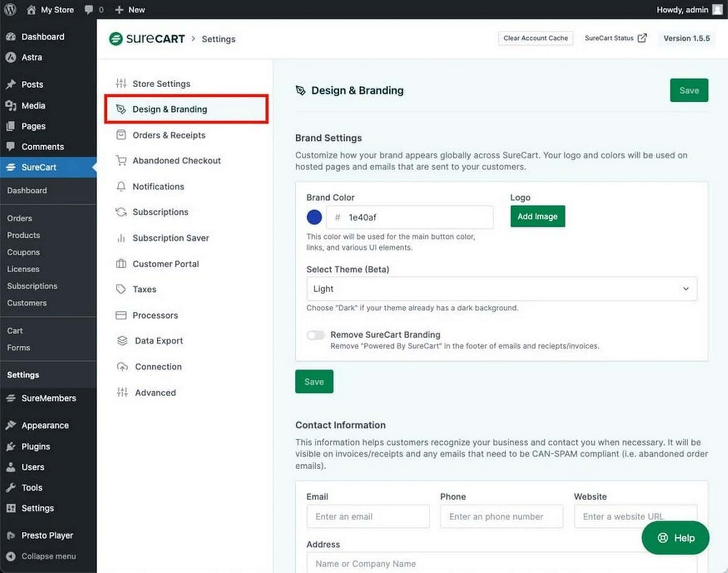Click the Abandoned Checkout cart icon

(121, 160)
